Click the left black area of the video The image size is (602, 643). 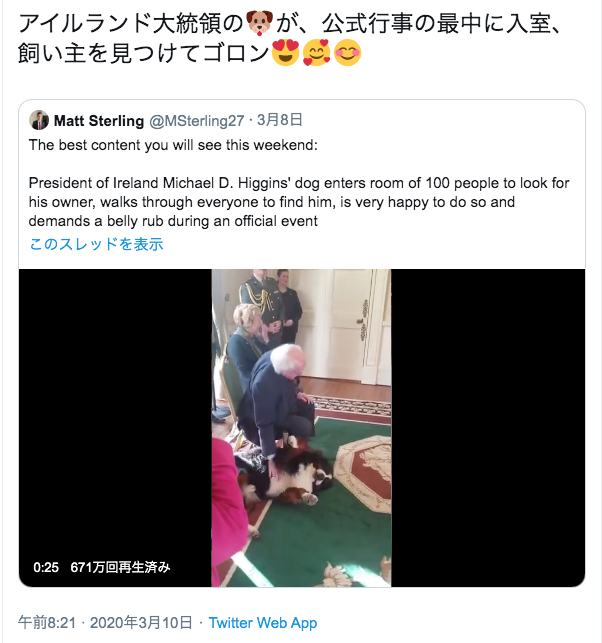point(115,410)
